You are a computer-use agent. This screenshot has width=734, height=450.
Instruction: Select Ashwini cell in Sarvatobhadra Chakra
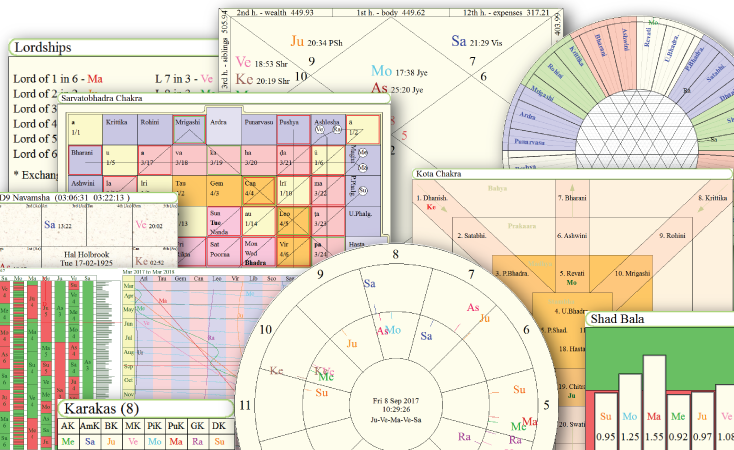point(85,184)
